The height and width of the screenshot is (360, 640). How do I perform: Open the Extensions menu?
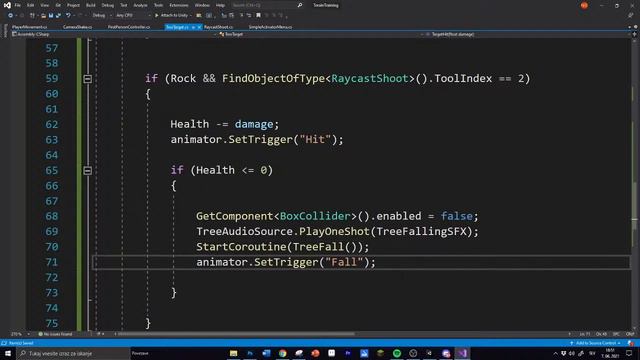(179, 5)
